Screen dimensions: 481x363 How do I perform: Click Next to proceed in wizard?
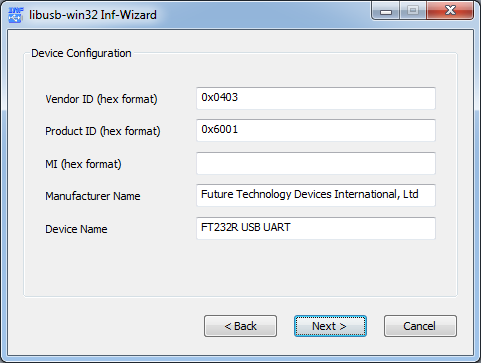pyautogui.click(x=330, y=326)
